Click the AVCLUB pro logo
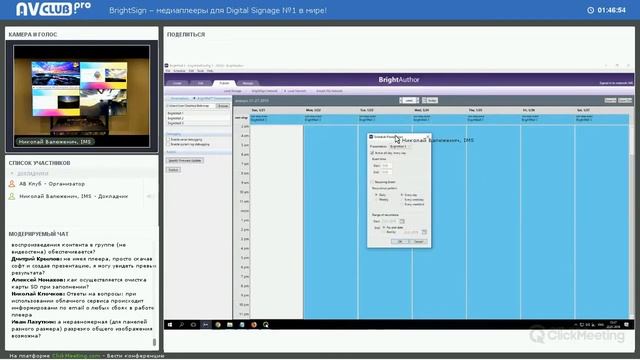 (53, 9)
